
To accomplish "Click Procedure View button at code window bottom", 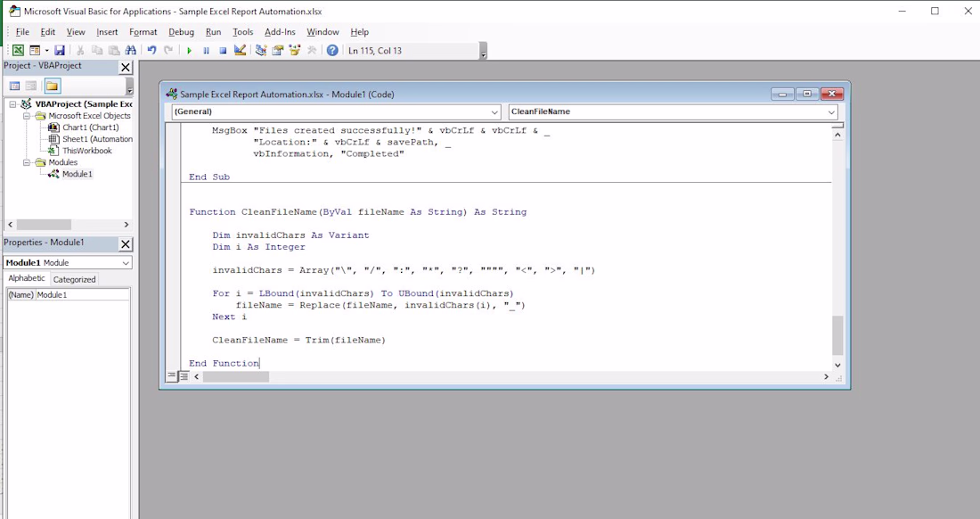I will (x=172, y=376).
